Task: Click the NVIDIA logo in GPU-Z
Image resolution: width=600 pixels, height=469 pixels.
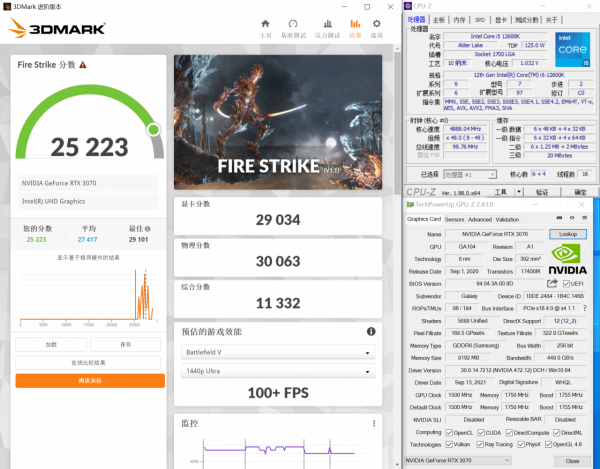Action: tap(567, 259)
